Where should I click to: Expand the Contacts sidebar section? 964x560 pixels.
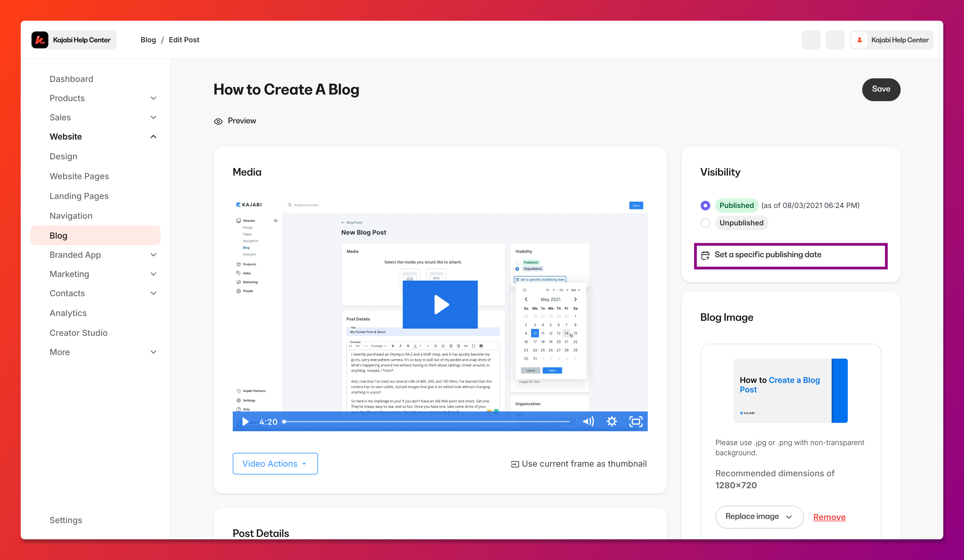coord(153,293)
